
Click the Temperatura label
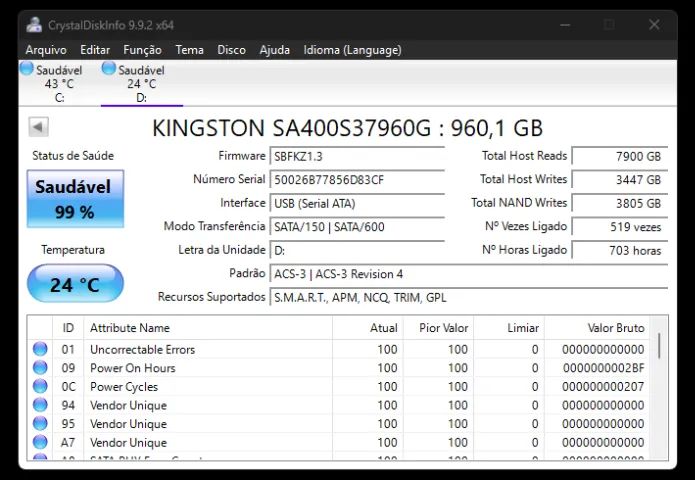coord(73,250)
